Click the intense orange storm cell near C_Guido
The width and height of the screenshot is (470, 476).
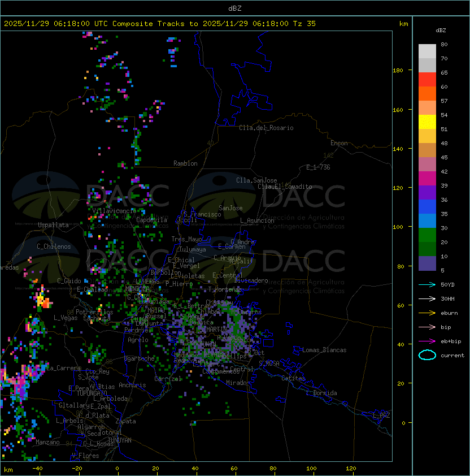coord(46,303)
